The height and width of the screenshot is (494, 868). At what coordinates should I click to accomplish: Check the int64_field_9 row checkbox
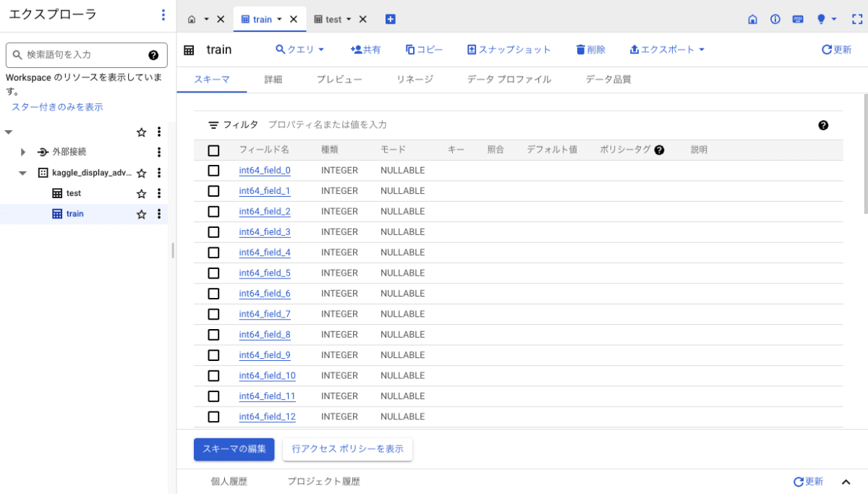pos(213,355)
